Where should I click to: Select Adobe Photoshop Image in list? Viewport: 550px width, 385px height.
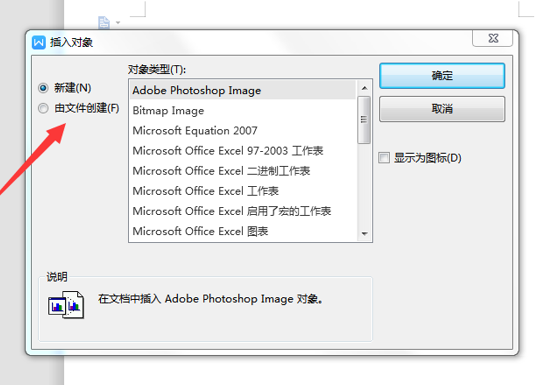point(243,90)
